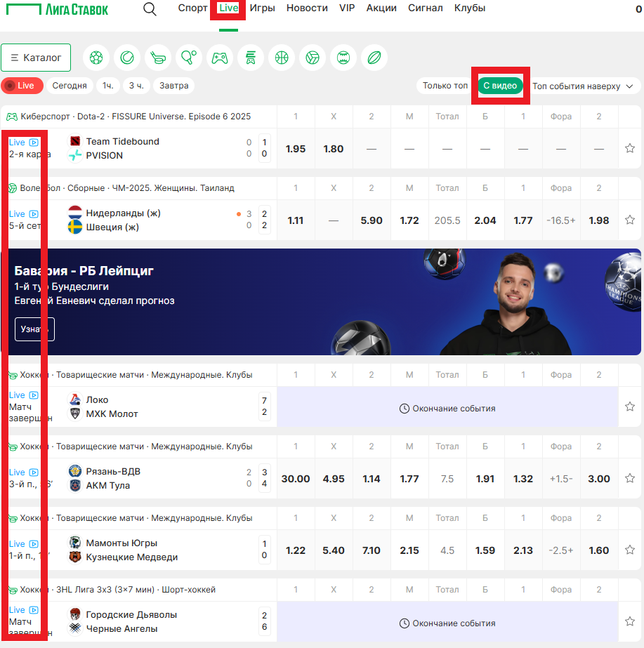Filter by football sport icon
Image resolution: width=644 pixels, height=648 pixels.
(x=96, y=58)
